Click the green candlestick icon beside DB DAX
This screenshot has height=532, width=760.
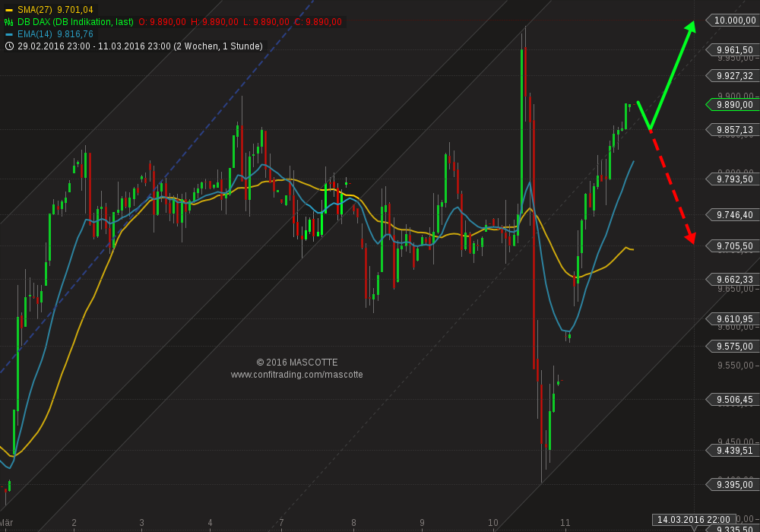click(8, 22)
